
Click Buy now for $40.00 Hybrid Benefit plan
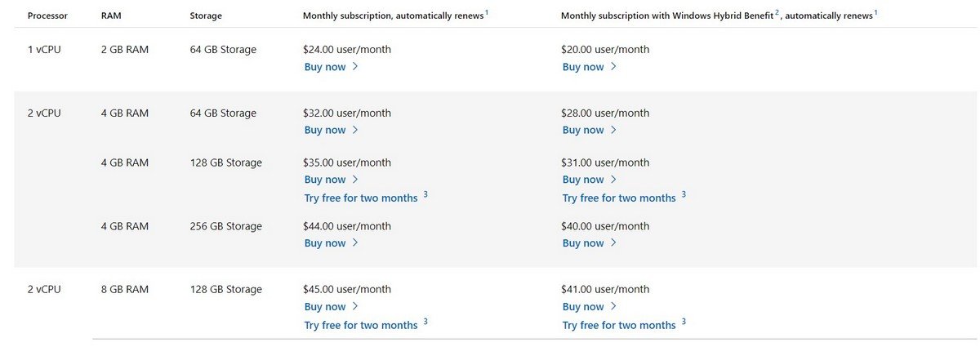(x=583, y=243)
